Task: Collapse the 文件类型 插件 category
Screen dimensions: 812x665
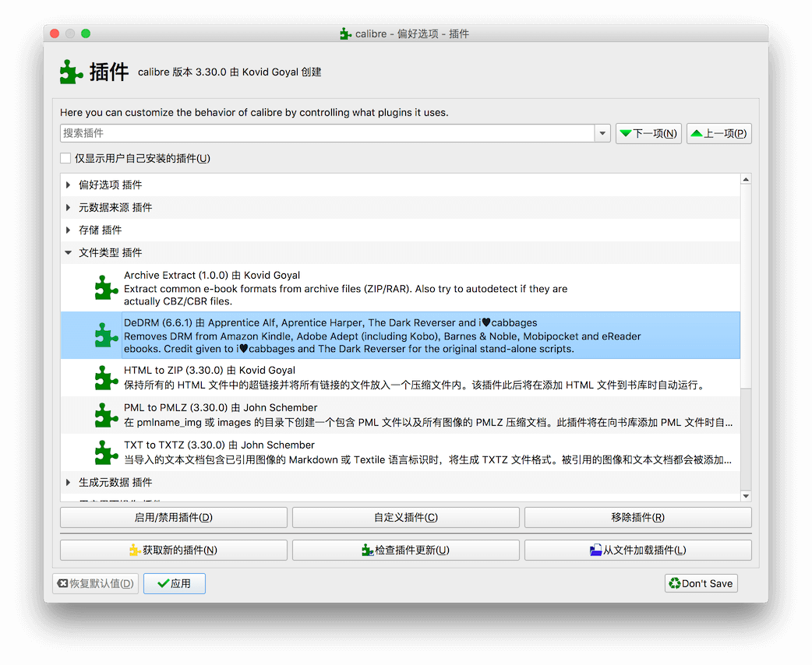Action: [68, 252]
